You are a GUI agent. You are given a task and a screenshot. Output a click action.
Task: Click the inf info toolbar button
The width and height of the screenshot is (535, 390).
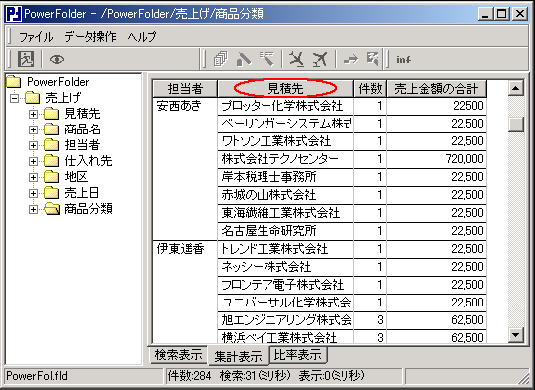pyautogui.click(x=403, y=60)
